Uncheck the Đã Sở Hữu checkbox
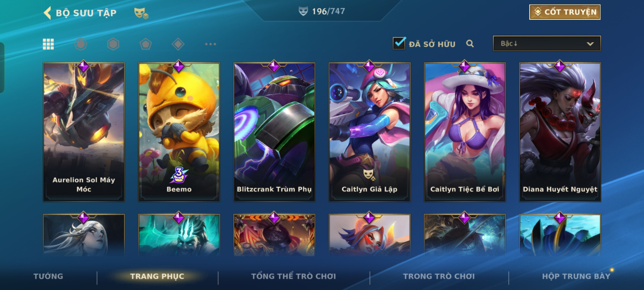 pyautogui.click(x=399, y=43)
